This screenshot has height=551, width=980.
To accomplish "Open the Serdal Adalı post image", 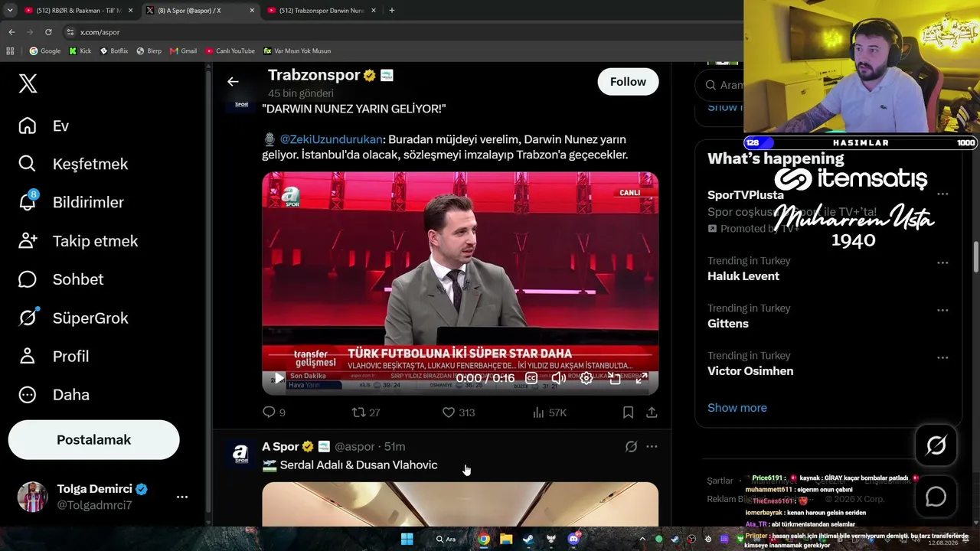I will [x=460, y=504].
